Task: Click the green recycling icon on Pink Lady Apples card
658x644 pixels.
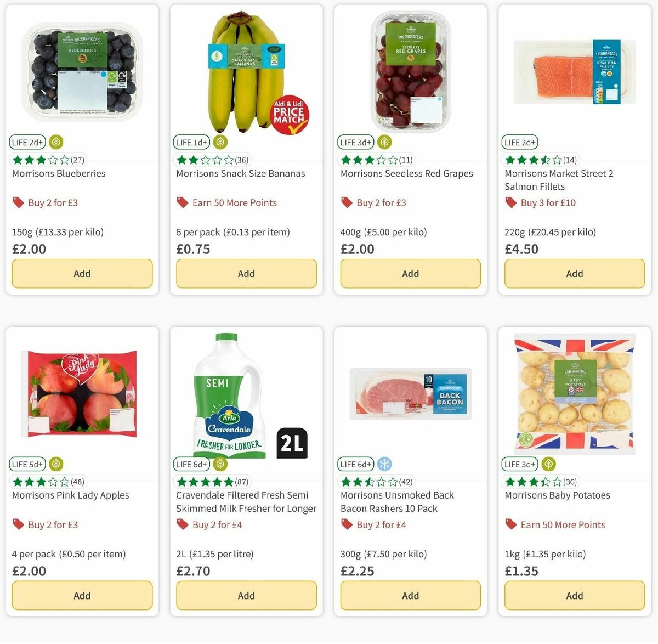Action: tap(55, 464)
